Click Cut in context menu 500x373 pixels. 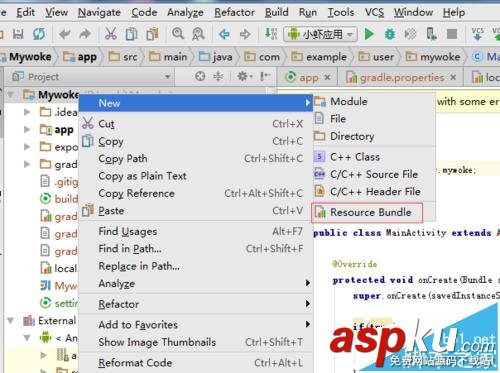click(x=195, y=124)
